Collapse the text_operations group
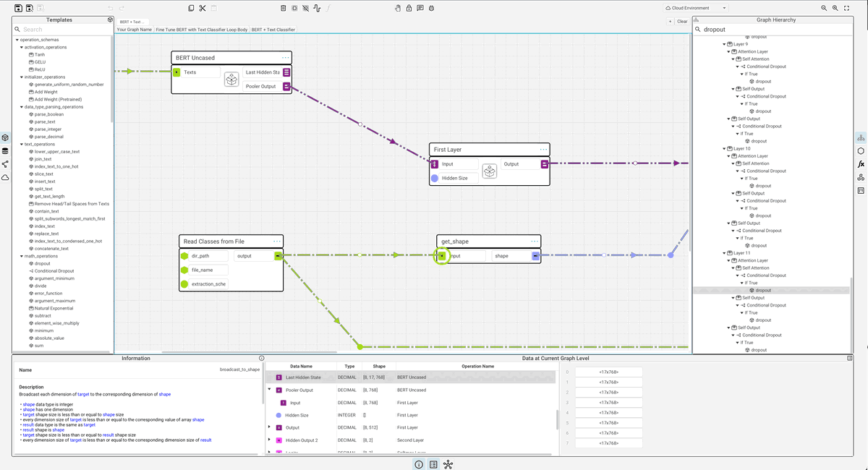Viewport: 868px width, 470px height. 22,144
